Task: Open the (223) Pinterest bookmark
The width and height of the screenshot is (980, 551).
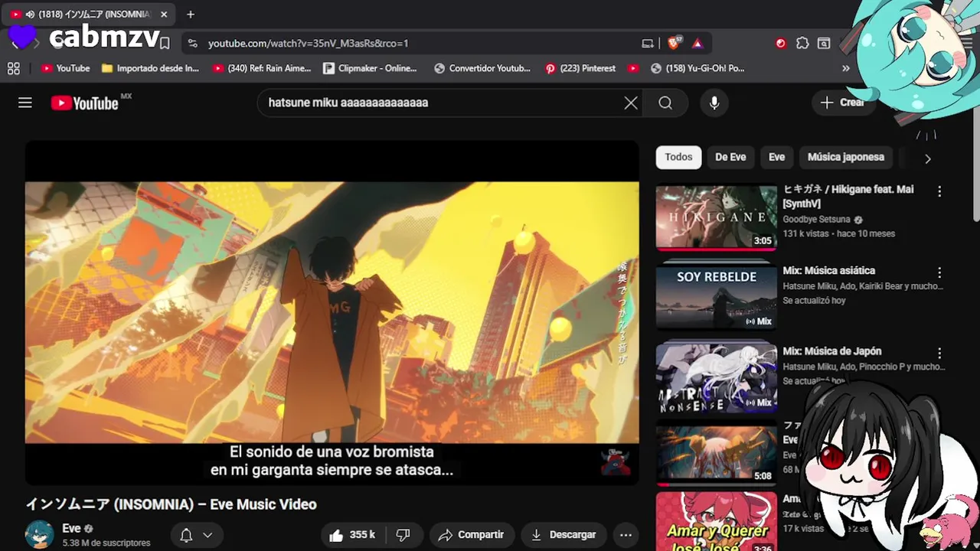Action: 580,68
